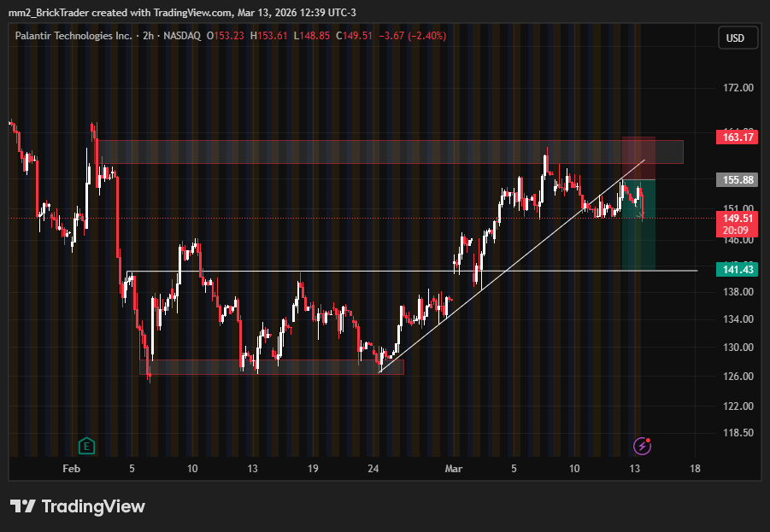Click the 122.00 price axis value
The width and height of the screenshot is (770, 532).
coord(738,406)
